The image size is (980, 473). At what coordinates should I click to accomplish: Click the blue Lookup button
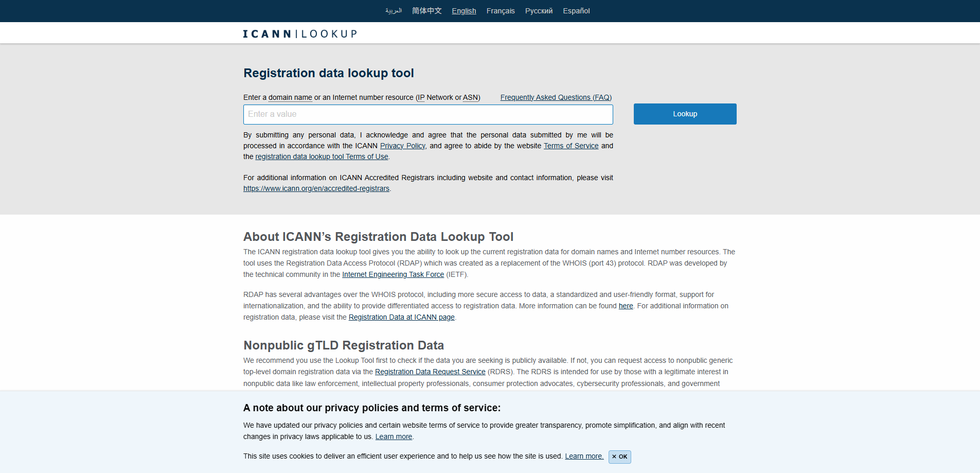click(685, 114)
